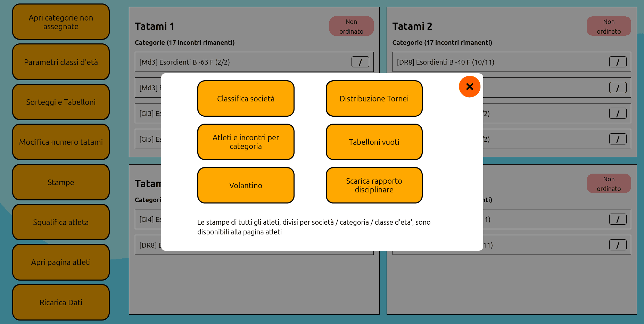This screenshot has width=644, height=324.
Task: Select Atleti e incontri per categoria
Action: [246, 142]
